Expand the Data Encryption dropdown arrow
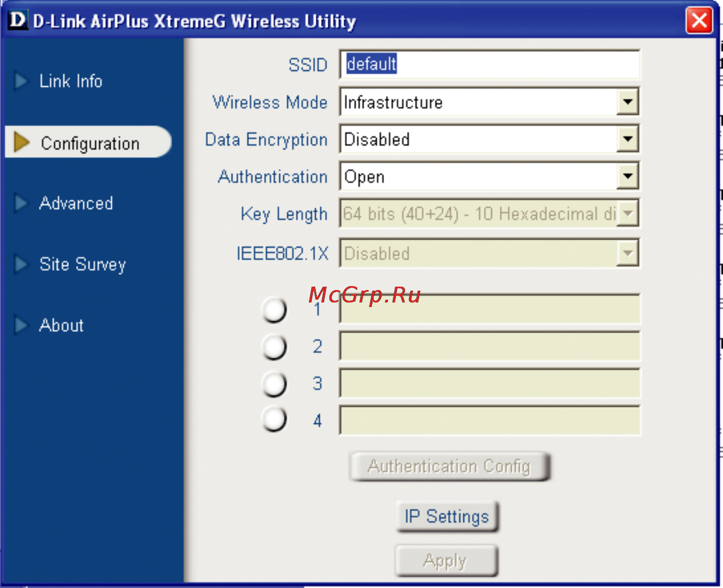Image resolution: width=723 pixels, height=588 pixels. coord(628,139)
